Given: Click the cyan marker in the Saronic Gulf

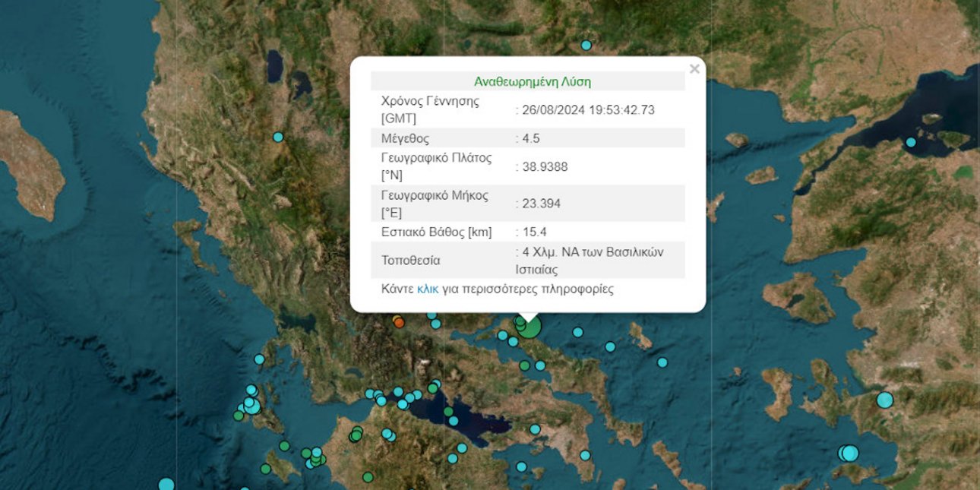Looking at the screenshot, I should (521, 466).
